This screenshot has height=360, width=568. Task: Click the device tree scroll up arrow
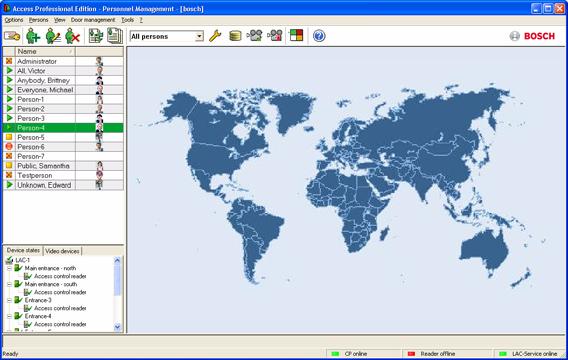tap(117, 260)
